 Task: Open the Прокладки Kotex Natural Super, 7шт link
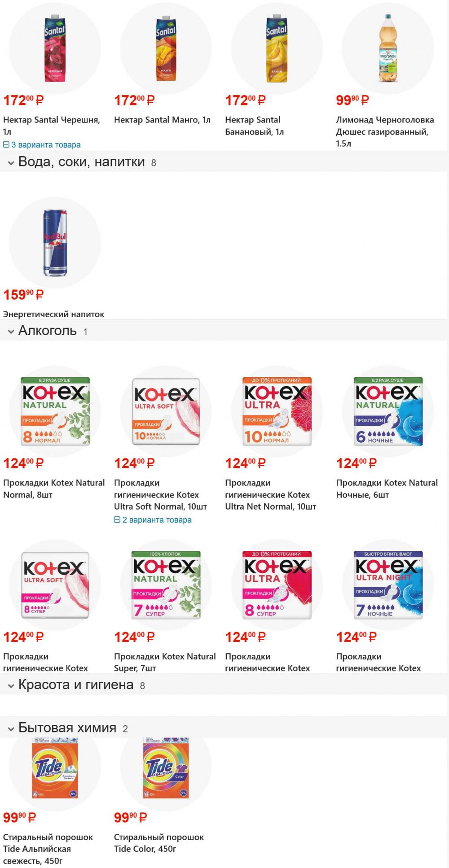pyautogui.click(x=165, y=662)
